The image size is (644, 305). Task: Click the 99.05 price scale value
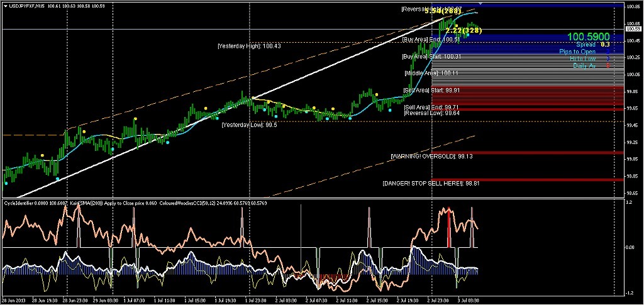tap(632, 159)
